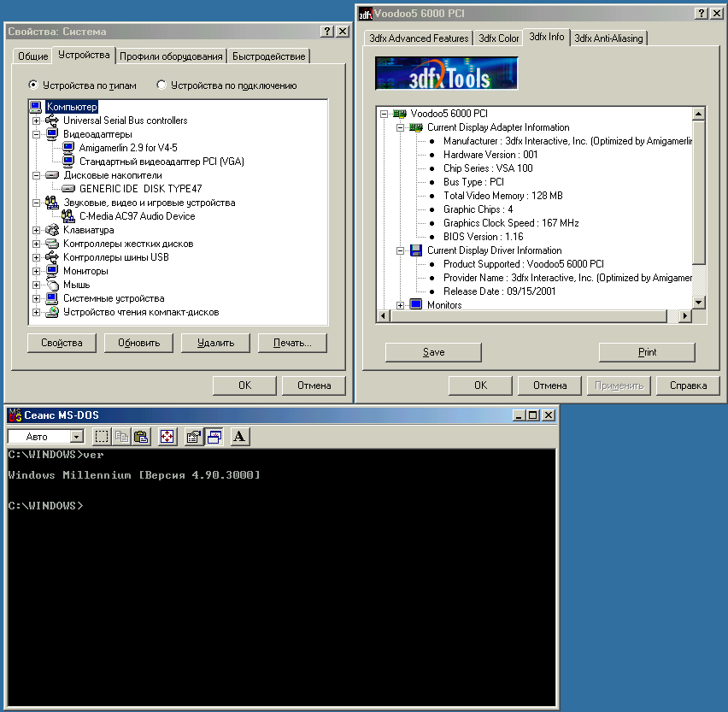The height and width of the screenshot is (712, 728).
Task: Click the 3dfx Info vertical scrollbar up arrow
Action: 699,114
